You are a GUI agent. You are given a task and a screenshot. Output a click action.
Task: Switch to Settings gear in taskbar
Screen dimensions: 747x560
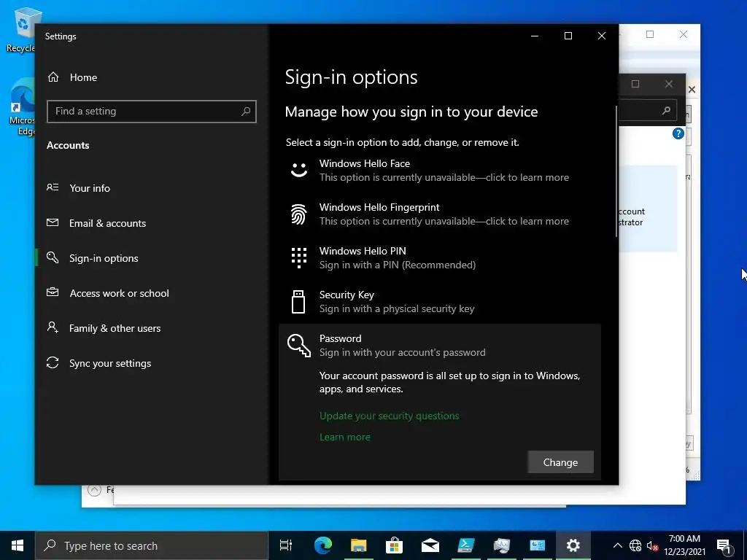pyautogui.click(x=573, y=545)
